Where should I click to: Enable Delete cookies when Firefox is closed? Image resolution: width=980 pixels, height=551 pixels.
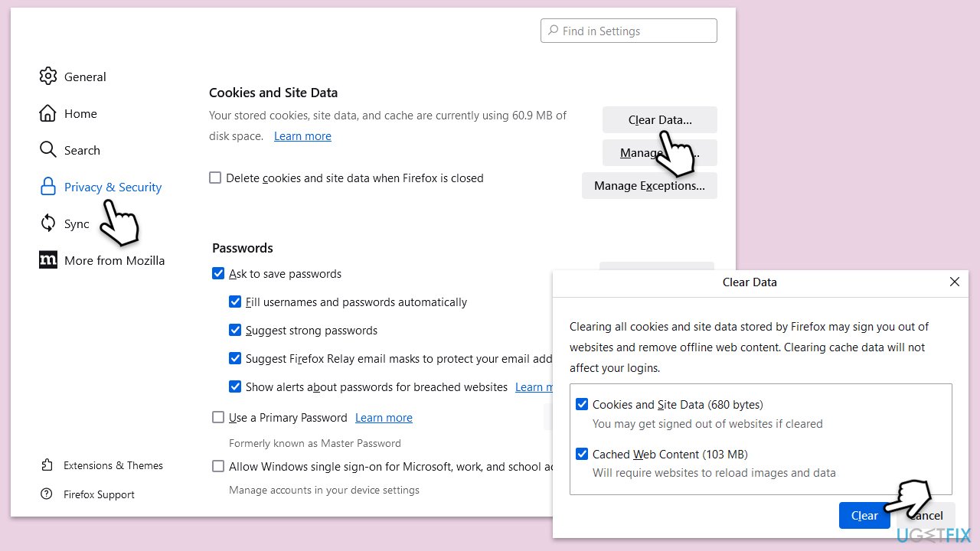[216, 178]
